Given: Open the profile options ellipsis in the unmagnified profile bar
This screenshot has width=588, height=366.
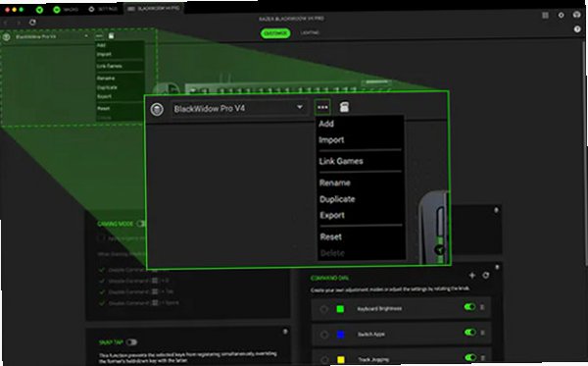Looking at the screenshot, I should [99, 36].
